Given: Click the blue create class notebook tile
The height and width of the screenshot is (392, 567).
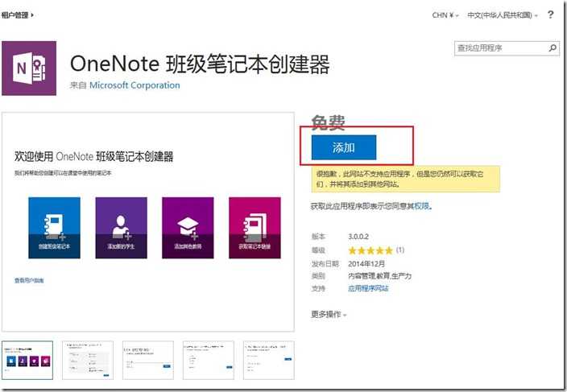Looking at the screenshot, I should (54, 228).
